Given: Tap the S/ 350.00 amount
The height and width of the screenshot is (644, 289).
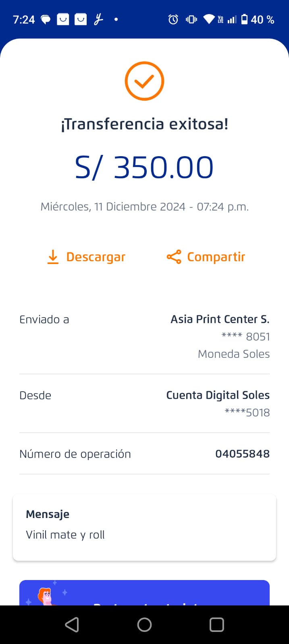Looking at the screenshot, I should 144,167.
